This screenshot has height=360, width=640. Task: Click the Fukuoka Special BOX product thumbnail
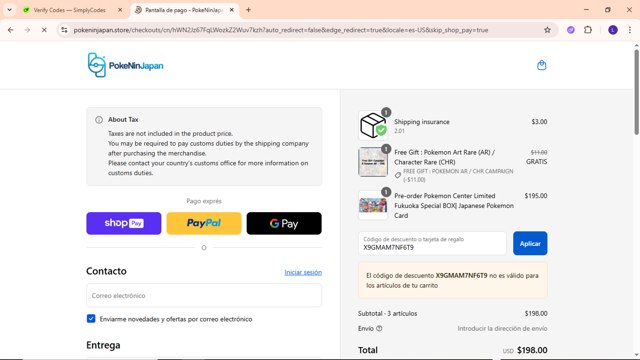(x=373, y=205)
